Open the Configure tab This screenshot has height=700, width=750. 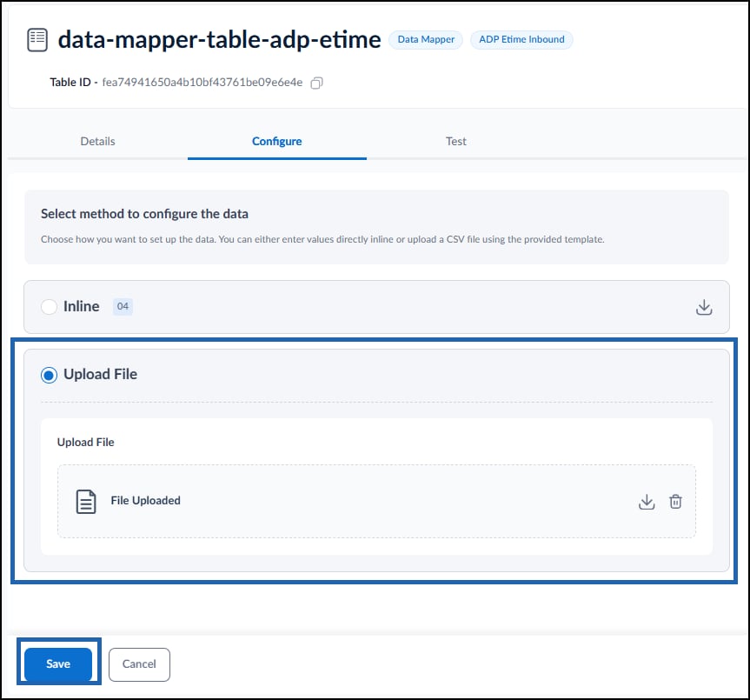pos(277,141)
